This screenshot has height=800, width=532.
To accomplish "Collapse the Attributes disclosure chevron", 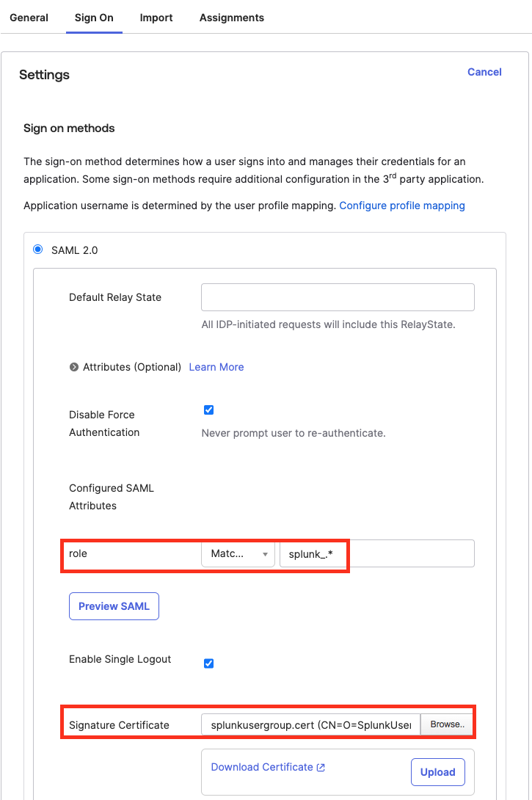I will coord(75,366).
